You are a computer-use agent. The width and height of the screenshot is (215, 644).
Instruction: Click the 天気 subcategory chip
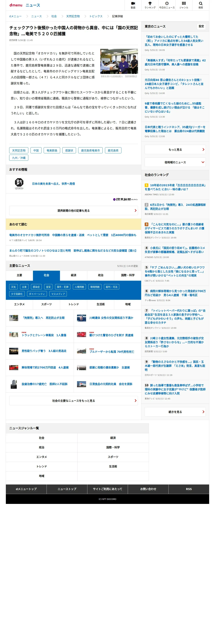point(13,287)
